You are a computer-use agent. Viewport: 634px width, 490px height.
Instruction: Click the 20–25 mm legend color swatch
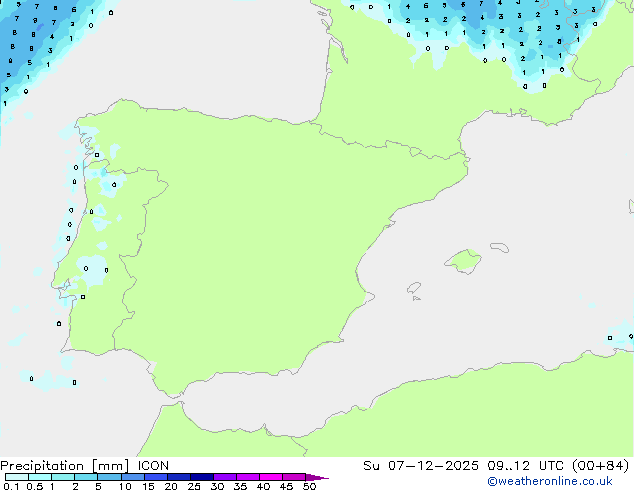178,477
